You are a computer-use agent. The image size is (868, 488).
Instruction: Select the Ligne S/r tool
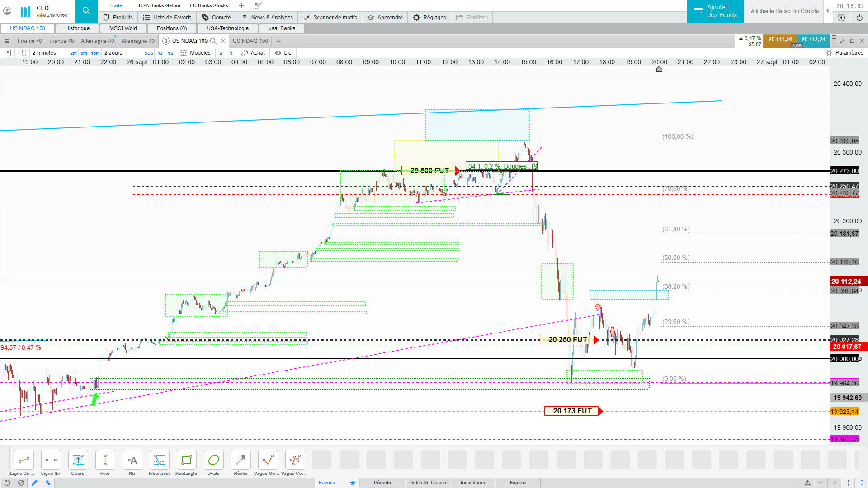tap(51, 460)
